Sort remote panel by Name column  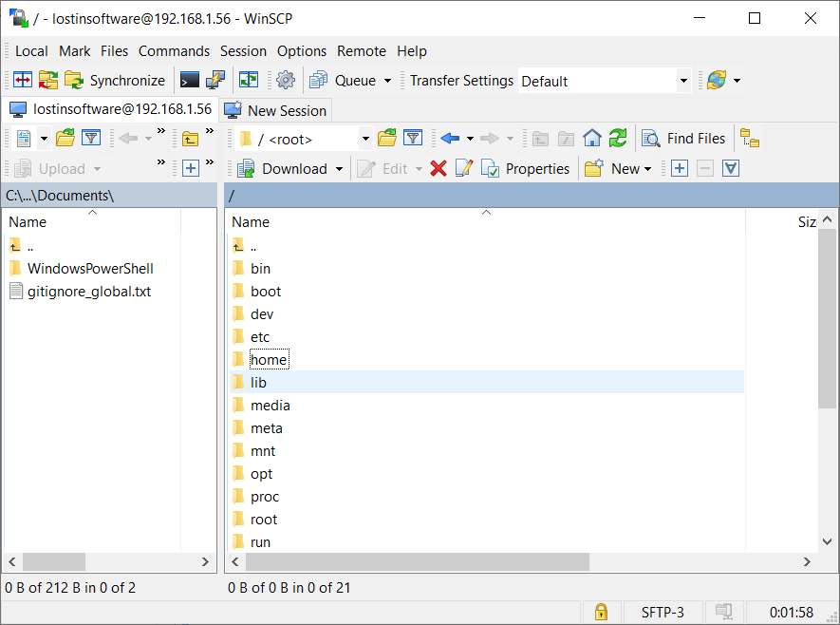coord(485,221)
